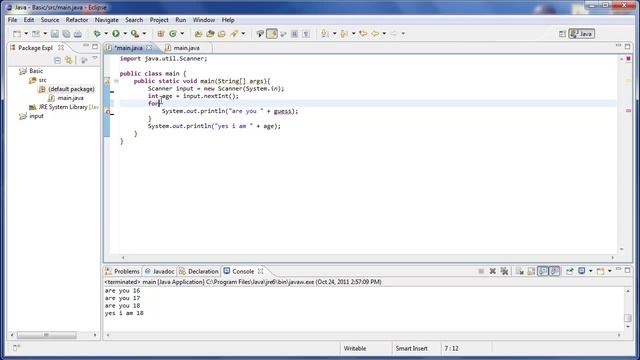Click the Back navigation arrow icon
640x360 pixels.
tap(375, 34)
